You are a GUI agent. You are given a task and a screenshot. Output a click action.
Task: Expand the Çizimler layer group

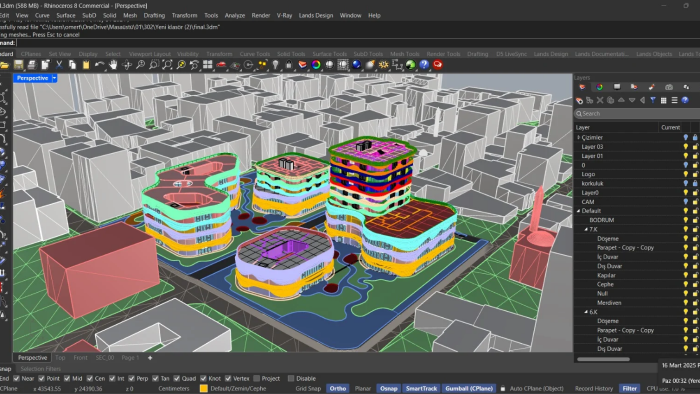point(579,137)
